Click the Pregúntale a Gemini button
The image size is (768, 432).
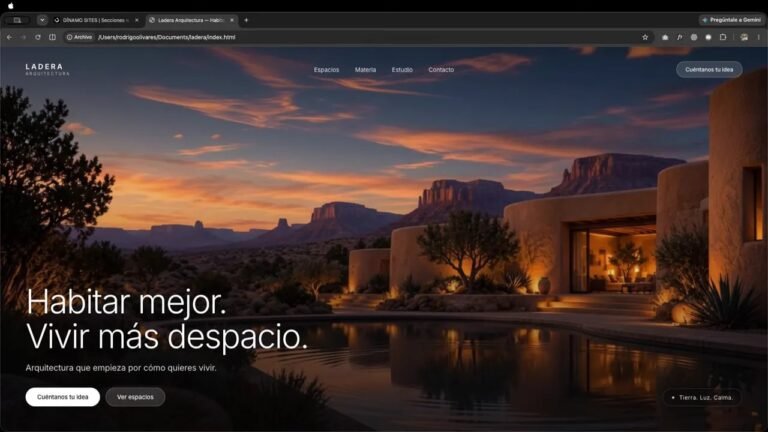[731, 20]
